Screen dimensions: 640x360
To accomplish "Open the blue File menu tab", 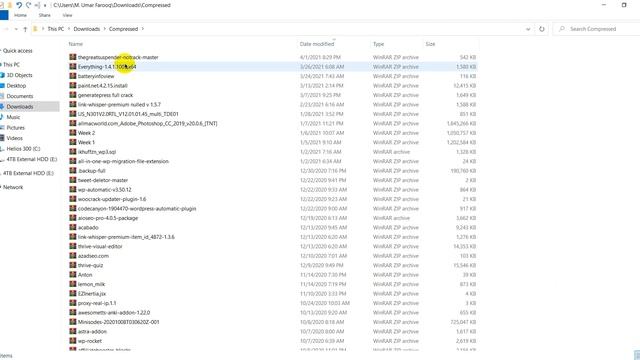I will pyautogui.click(x=4, y=15).
